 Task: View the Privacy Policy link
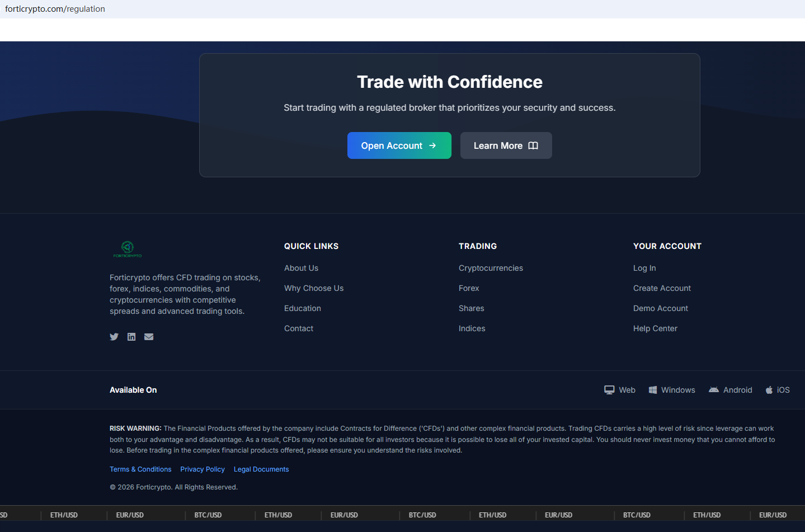pos(203,469)
